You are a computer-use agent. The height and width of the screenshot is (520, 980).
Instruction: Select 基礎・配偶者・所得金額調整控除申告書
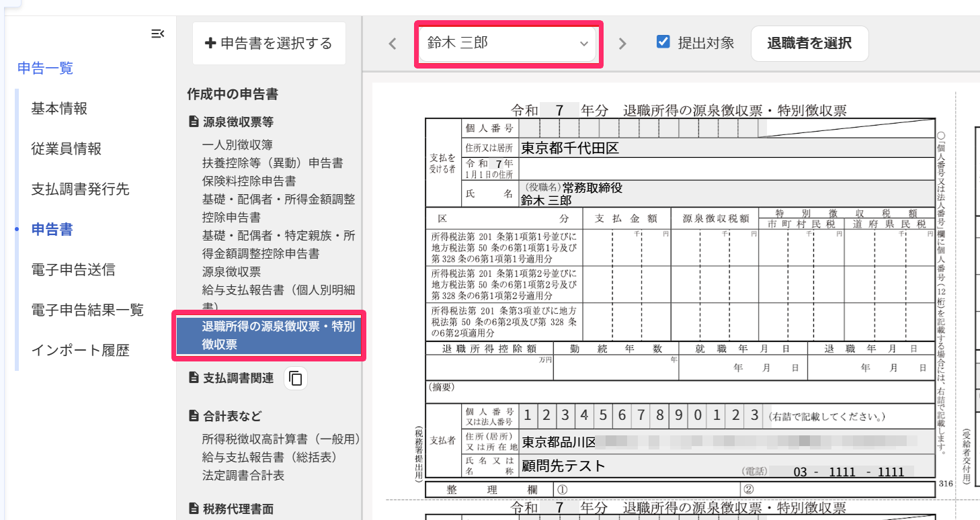point(279,208)
